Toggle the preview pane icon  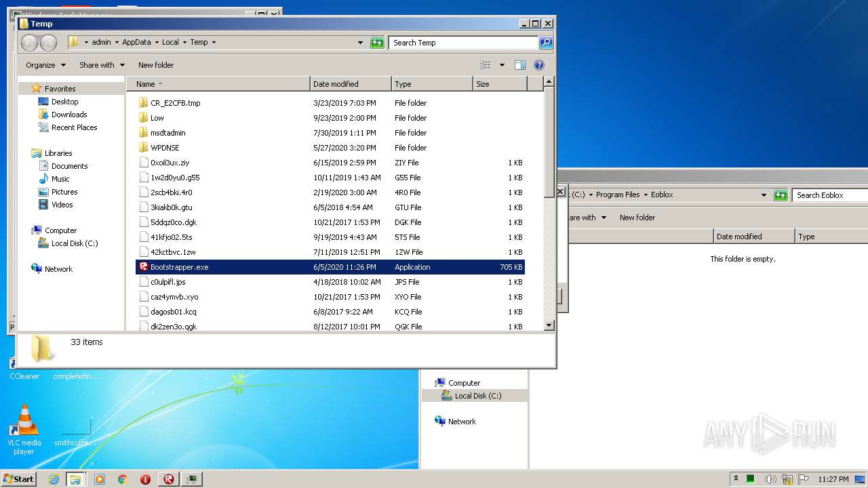(520, 65)
